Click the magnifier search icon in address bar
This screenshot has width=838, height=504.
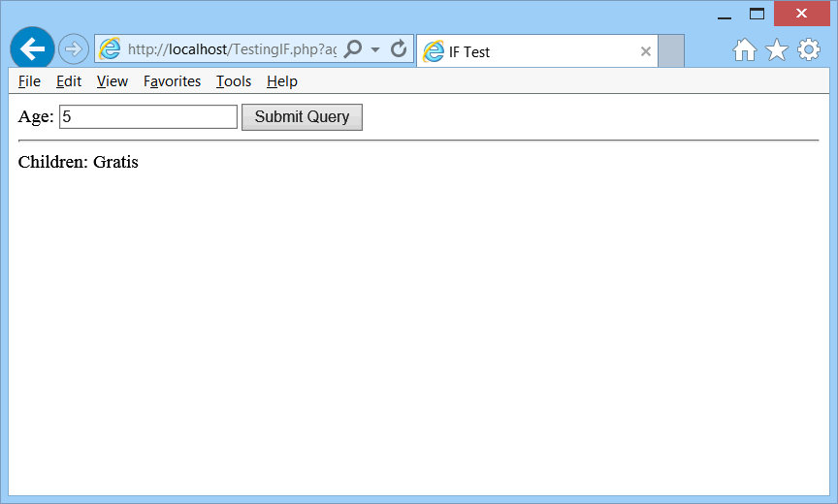[x=353, y=49]
